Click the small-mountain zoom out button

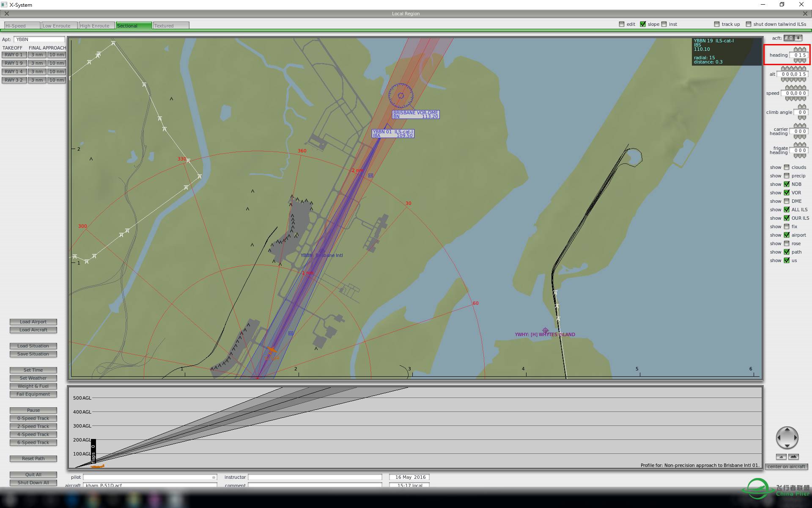781,457
